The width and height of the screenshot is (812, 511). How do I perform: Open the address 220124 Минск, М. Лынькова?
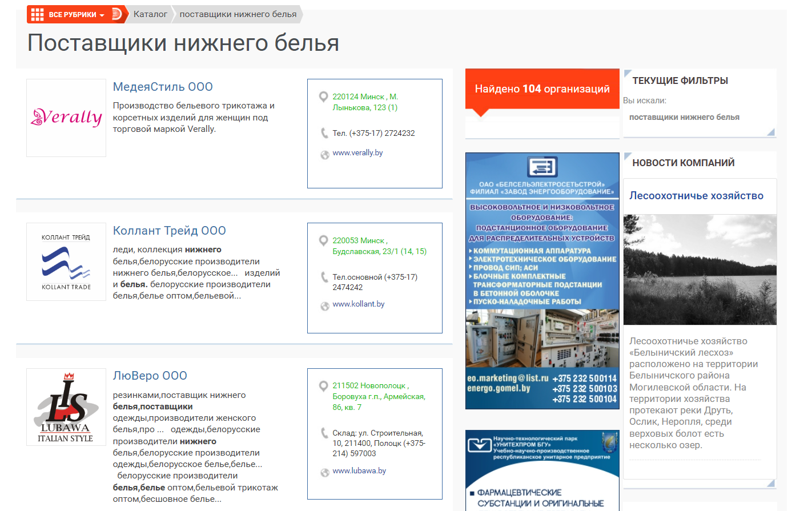365,102
